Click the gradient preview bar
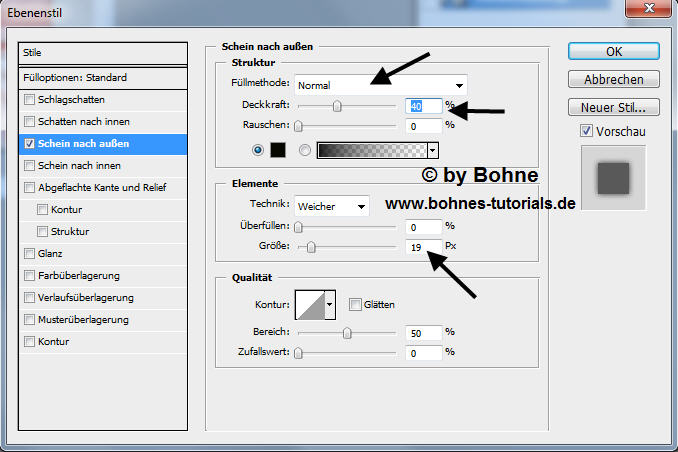Image resolution: width=678 pixels, height=452 pixels. point(371,150)
